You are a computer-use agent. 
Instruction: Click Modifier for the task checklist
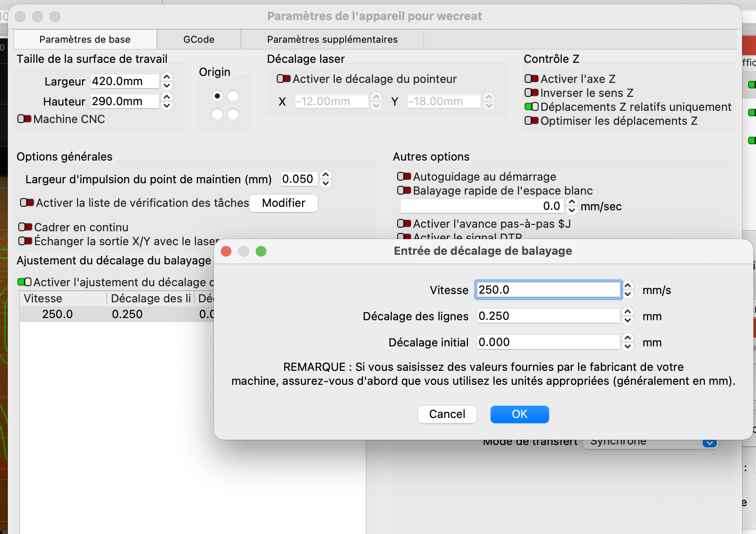(x=283, y=203)
